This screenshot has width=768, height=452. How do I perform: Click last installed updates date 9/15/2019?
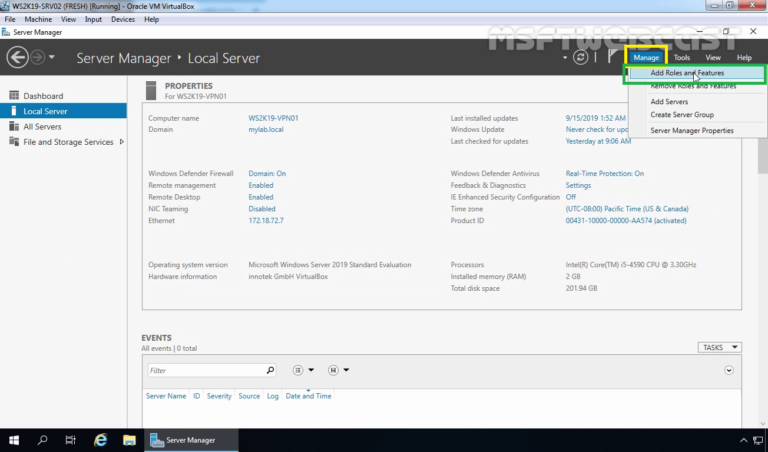[595, 118]
